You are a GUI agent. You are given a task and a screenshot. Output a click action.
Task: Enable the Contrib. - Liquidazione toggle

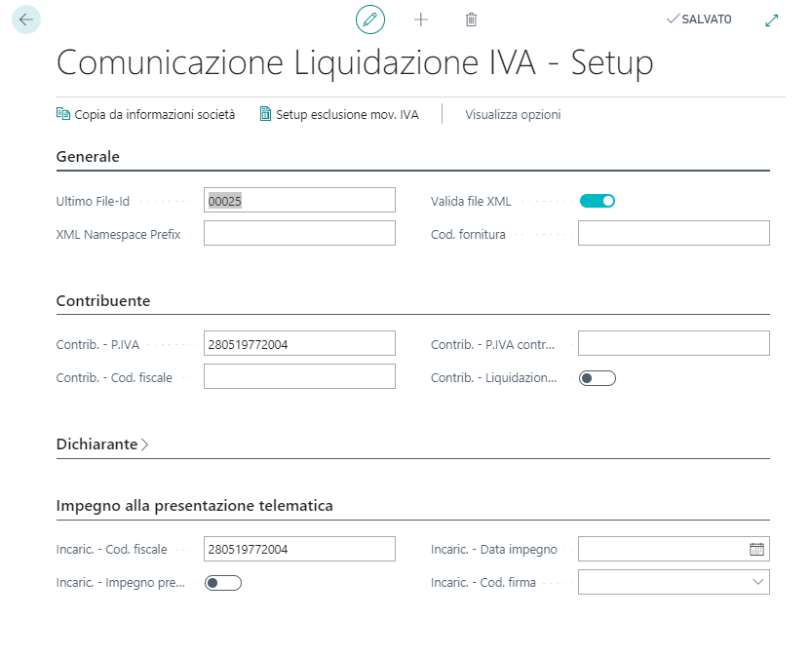[598, 378]
